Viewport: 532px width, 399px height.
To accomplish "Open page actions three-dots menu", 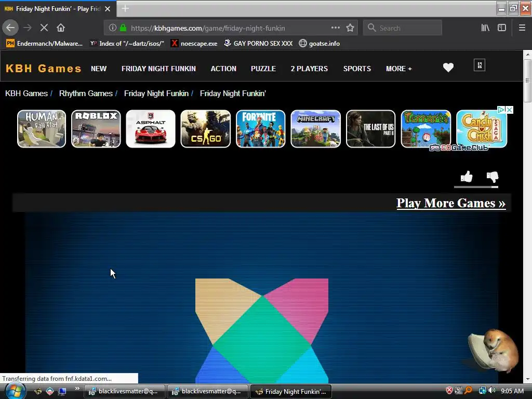I will pyautogui.click(x=335, y=28).
